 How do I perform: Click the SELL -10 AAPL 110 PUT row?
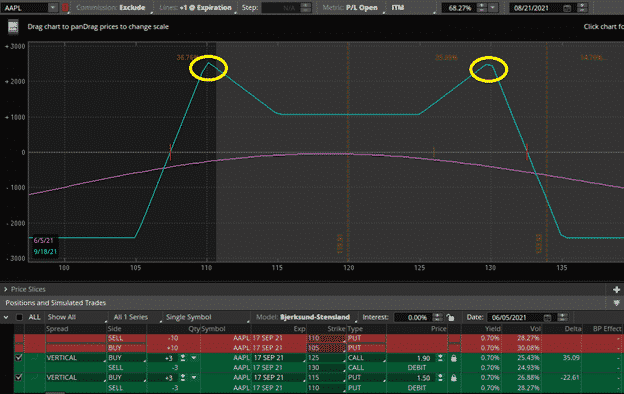tap(318, 338)
